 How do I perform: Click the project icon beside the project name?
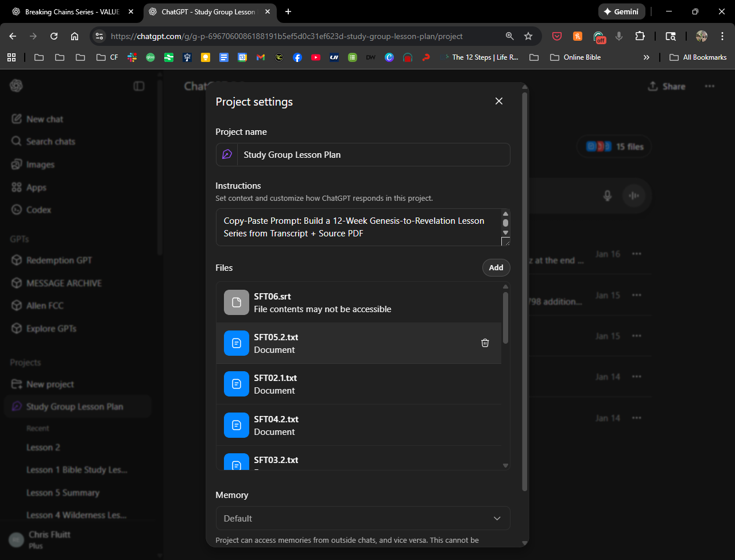click(227, 155)
